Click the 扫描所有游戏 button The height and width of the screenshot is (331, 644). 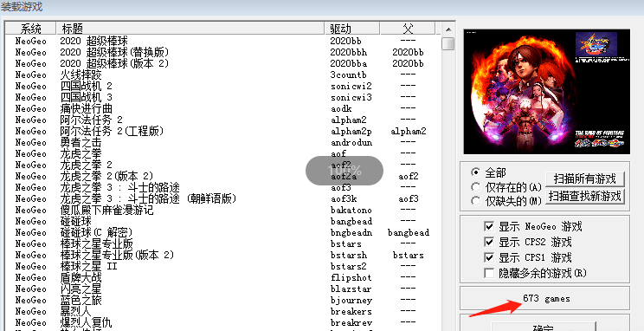pyautogui.click(x=585, y=178)
